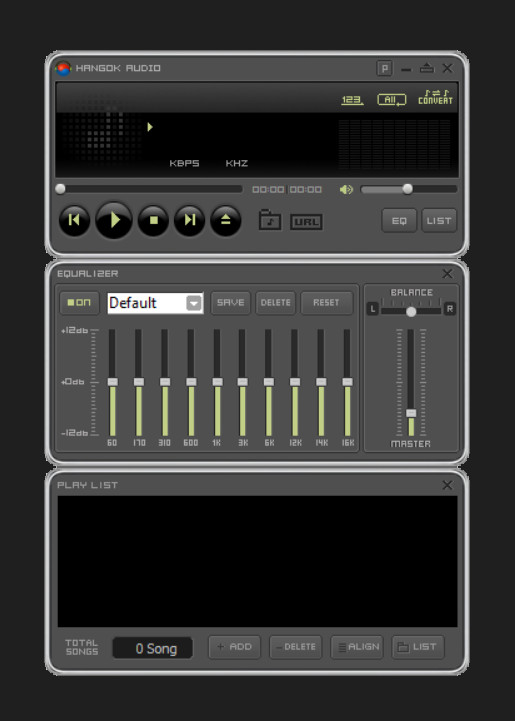Click the ADD song button
The image size is (515, 721).
[235, 647]
